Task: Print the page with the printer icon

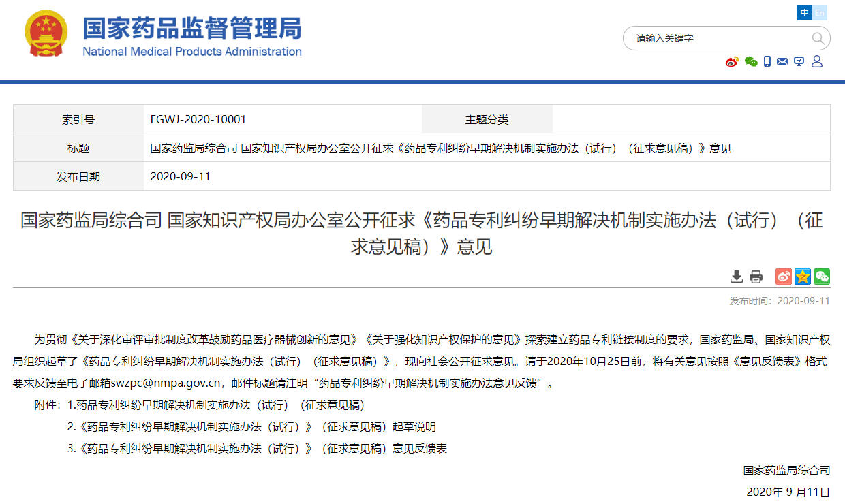Action: (756, 277)
